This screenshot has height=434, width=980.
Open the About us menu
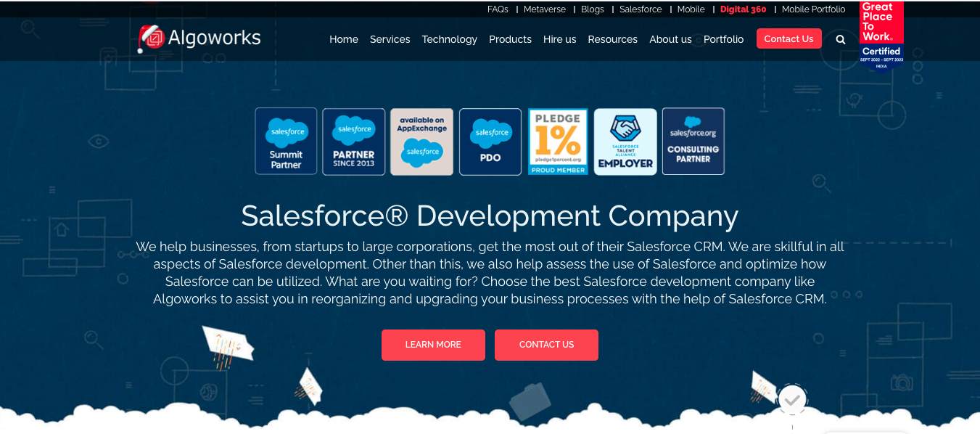tap(670, 39)
